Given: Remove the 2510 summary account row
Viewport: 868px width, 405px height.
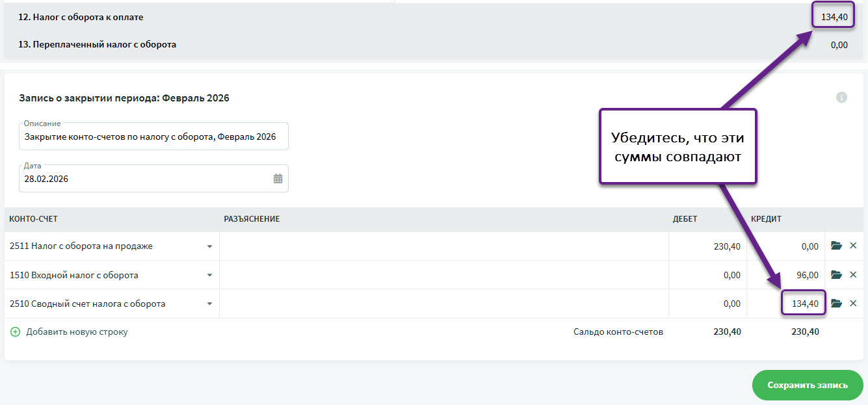Looking at the screenshot, I should 853,304.
